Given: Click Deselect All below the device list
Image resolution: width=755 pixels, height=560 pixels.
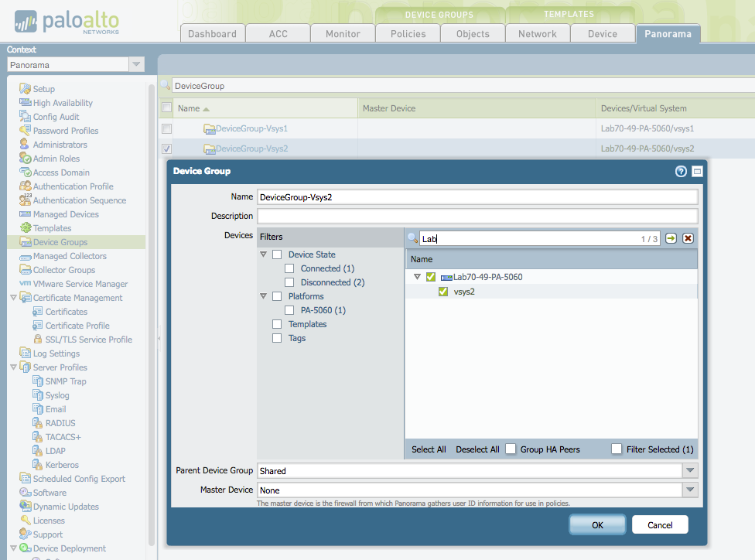Looking at the screenshot, I should (477, 449).
